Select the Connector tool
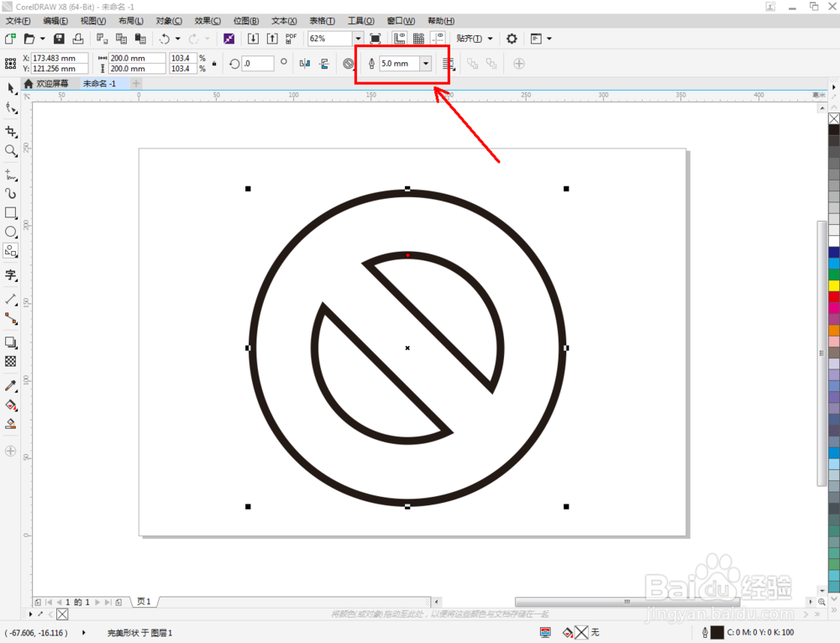This screenshot has width=840, height=643. (x=11, y=318)
